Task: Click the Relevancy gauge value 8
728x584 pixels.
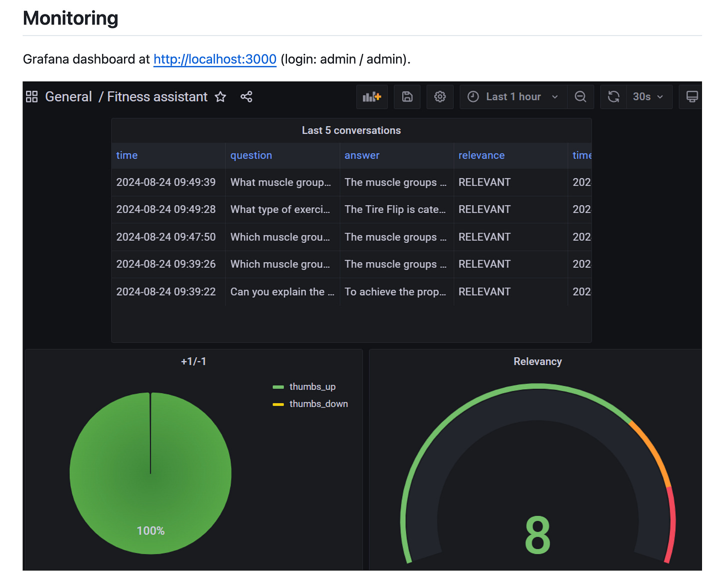Action: pyautogui.click(x=537, y=535)
